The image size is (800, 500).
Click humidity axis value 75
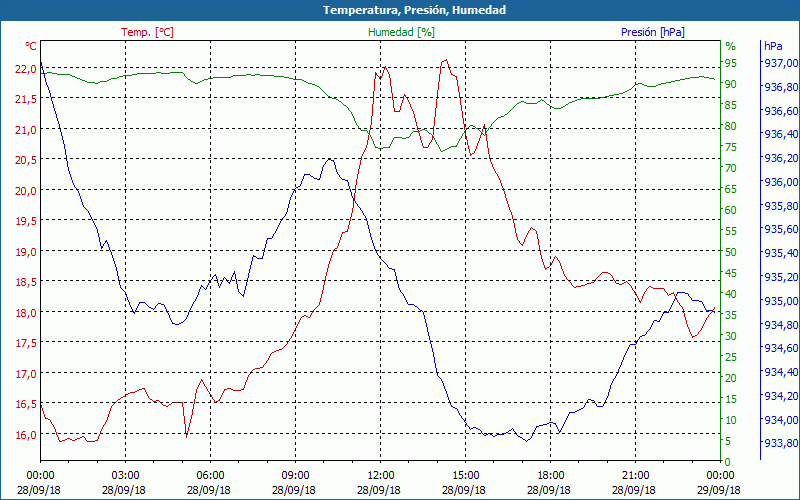pos(731,147)
